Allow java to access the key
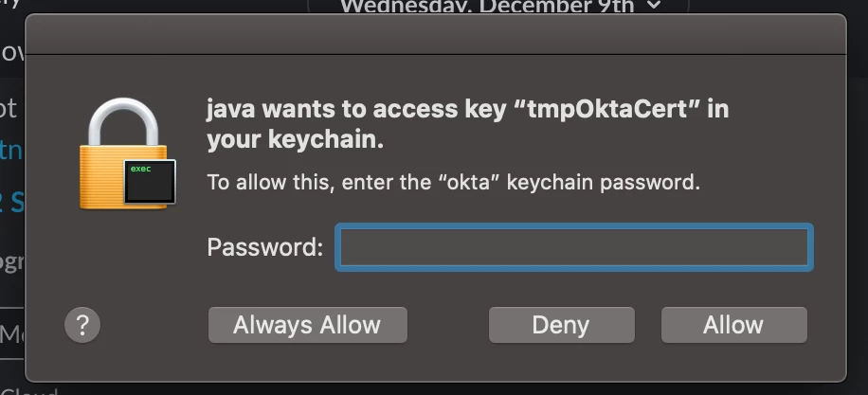868x395 pixels. [x=734, y=325]
